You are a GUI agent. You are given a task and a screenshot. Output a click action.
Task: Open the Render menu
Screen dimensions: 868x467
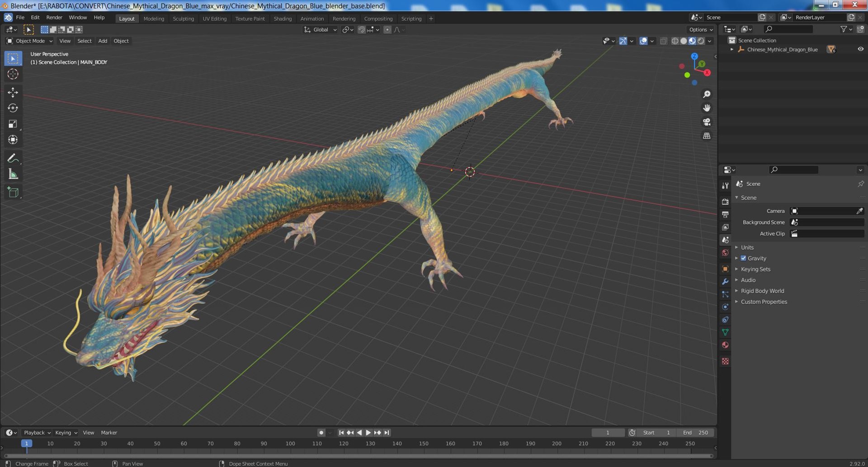click(54, 18)
